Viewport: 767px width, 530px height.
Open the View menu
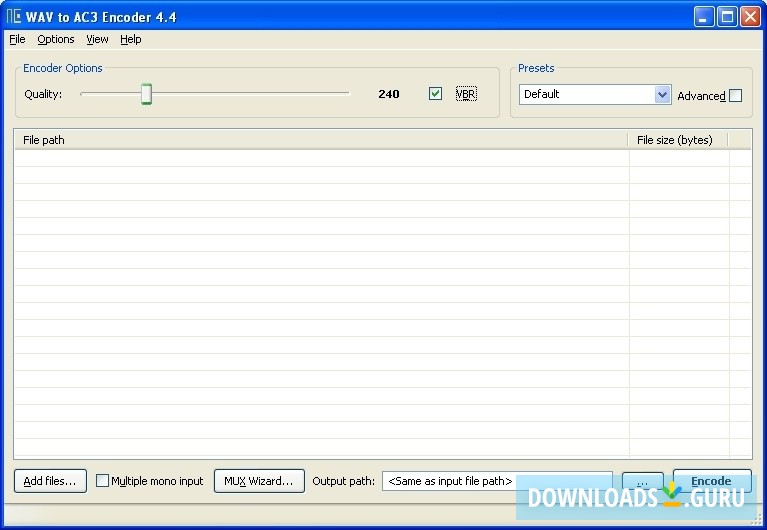97,39
